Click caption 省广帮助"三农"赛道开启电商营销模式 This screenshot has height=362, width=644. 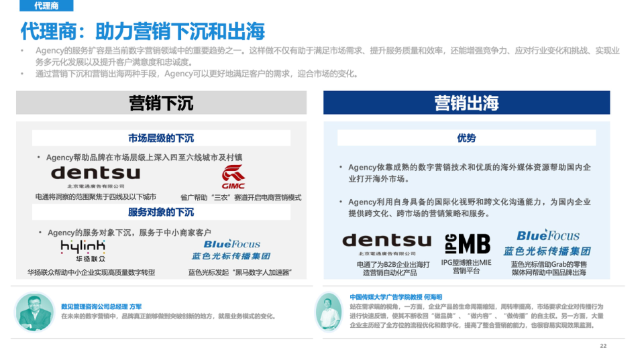[241, 197]
